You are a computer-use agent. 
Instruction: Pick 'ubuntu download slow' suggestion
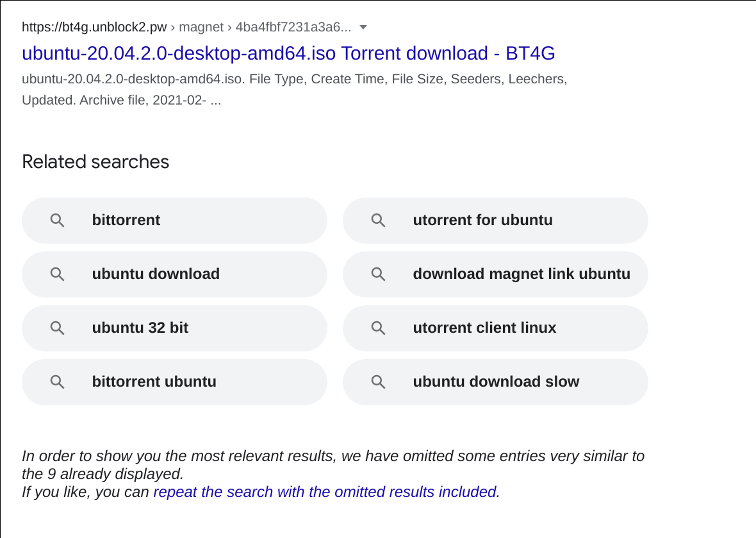pyautogui.click(x=495, y=382)
